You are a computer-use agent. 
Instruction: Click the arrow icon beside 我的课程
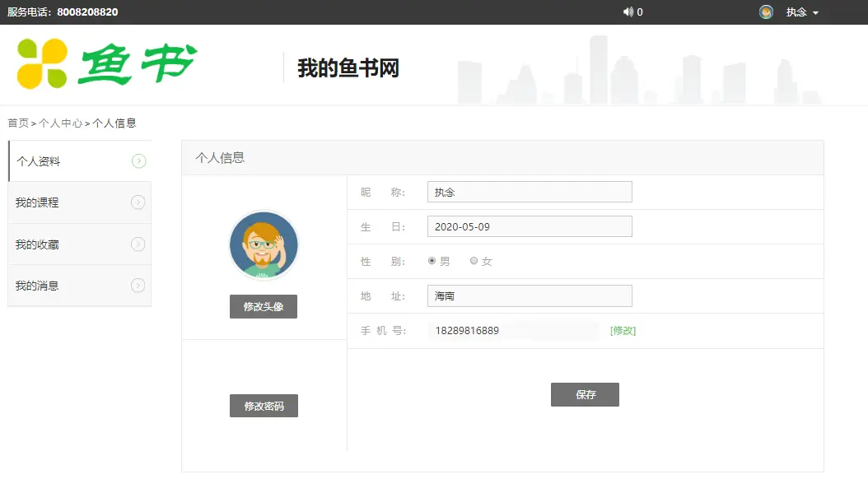138,202
